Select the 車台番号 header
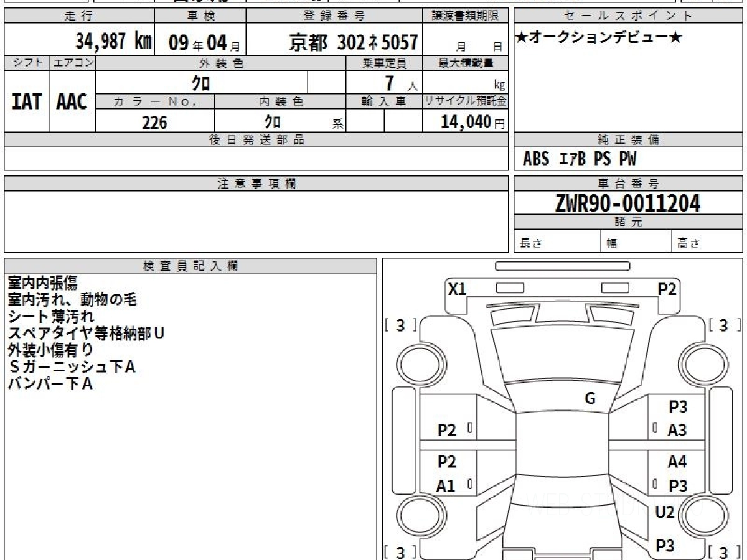The width and height of the screenshot is (747, 560). [x=628, y=184]
